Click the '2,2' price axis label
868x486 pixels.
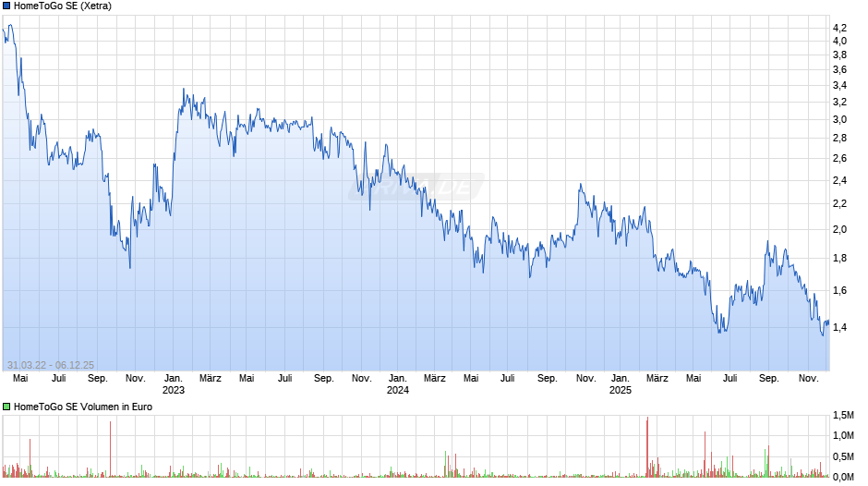839,204
